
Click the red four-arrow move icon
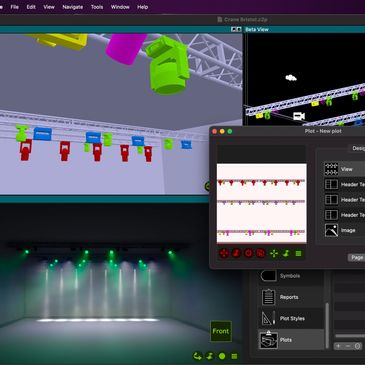[224, 253]
